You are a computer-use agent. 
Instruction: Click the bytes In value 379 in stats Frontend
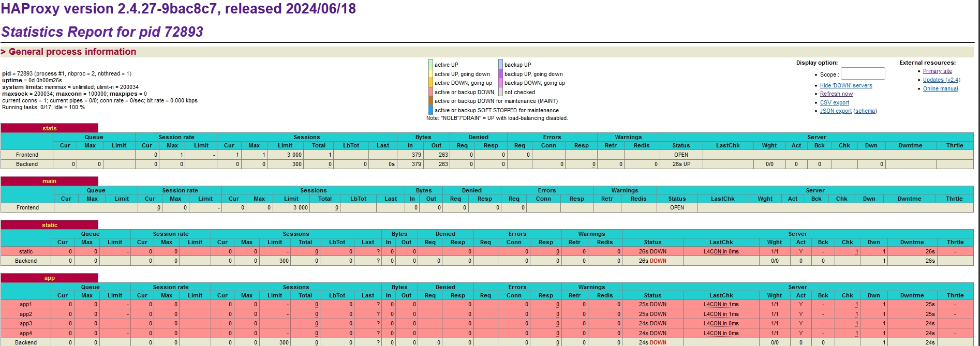point(417,155)
